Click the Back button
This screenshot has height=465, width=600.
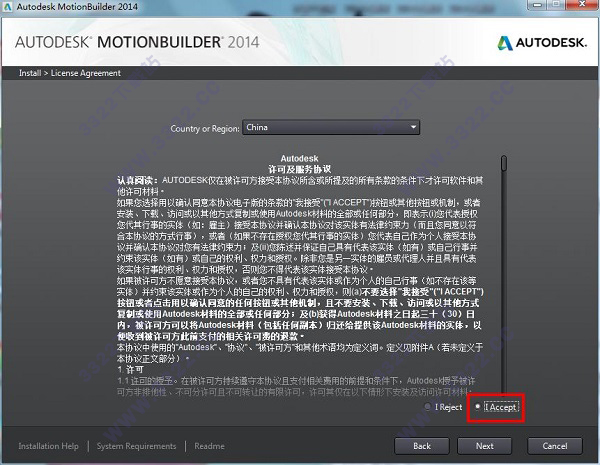(422, 446)
